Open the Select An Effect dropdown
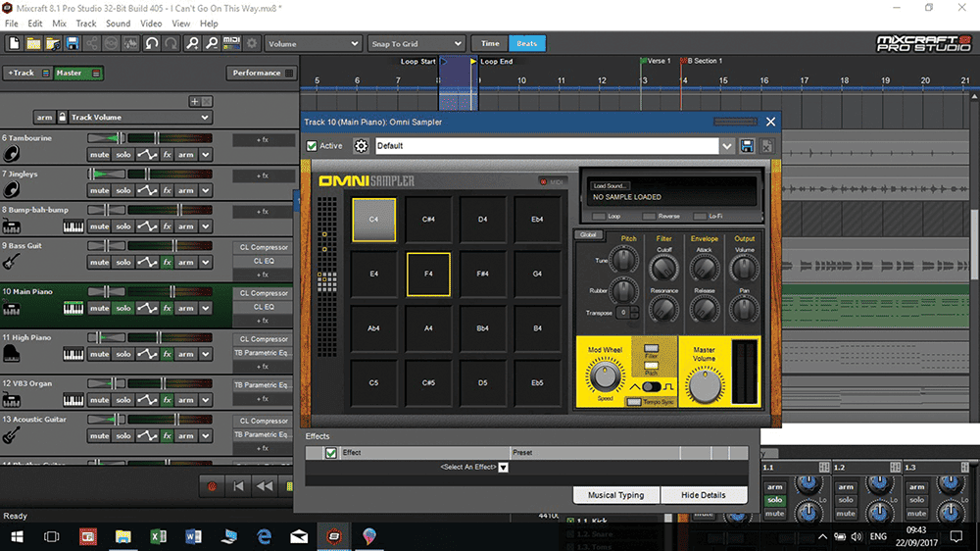 coord(503,468)
